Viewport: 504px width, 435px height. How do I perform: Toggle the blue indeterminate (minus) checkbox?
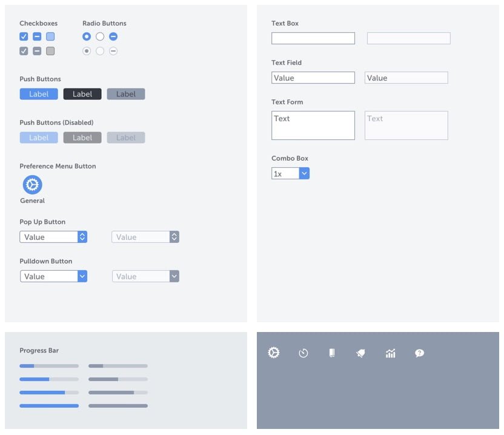[x=37, y=36]
